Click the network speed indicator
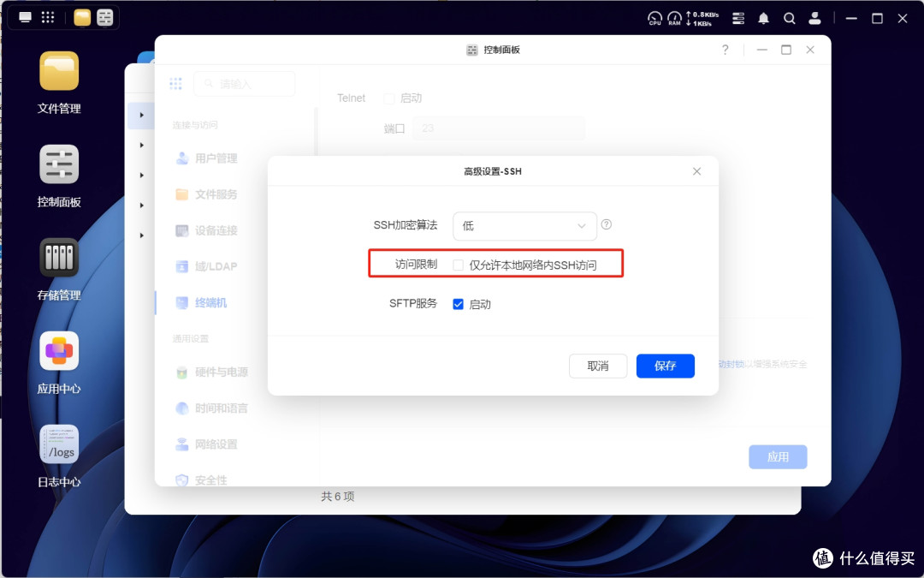This screenshot has width=924, height=578. (x=702, y=18)
